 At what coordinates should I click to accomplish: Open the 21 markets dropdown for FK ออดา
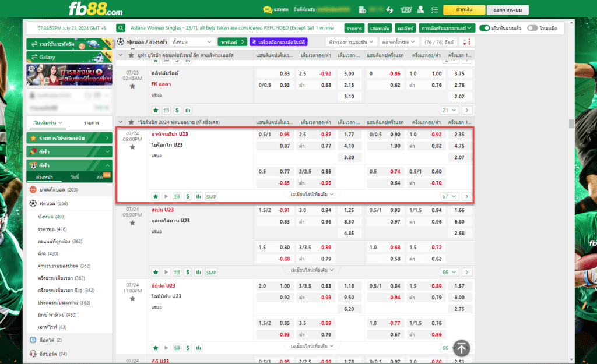pos(449,110)
